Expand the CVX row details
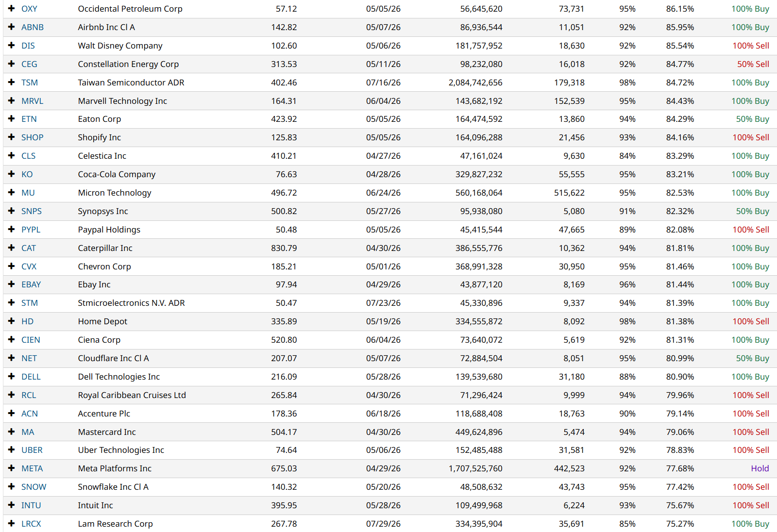This screenshot has width=777, height=532. tap(12, 266)
